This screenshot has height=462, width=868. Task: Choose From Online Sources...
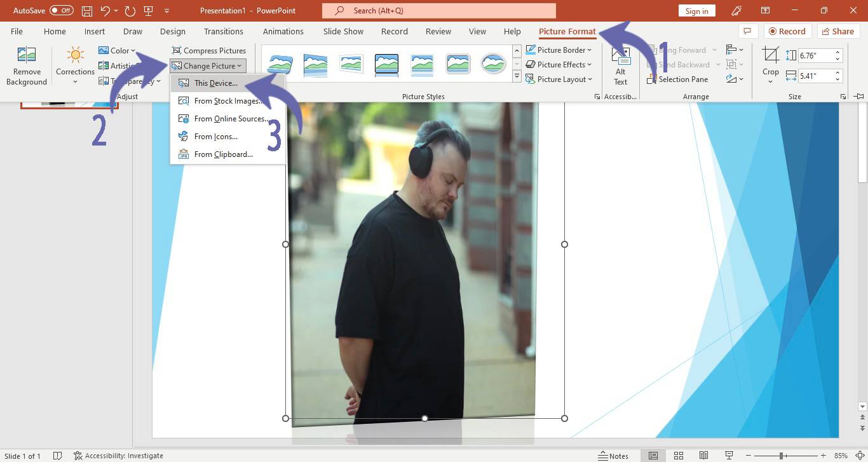227,119
